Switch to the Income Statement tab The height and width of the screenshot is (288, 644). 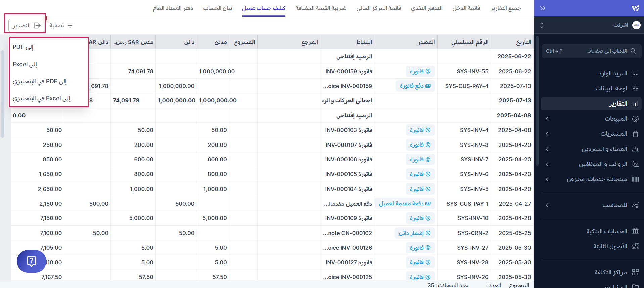466,8
